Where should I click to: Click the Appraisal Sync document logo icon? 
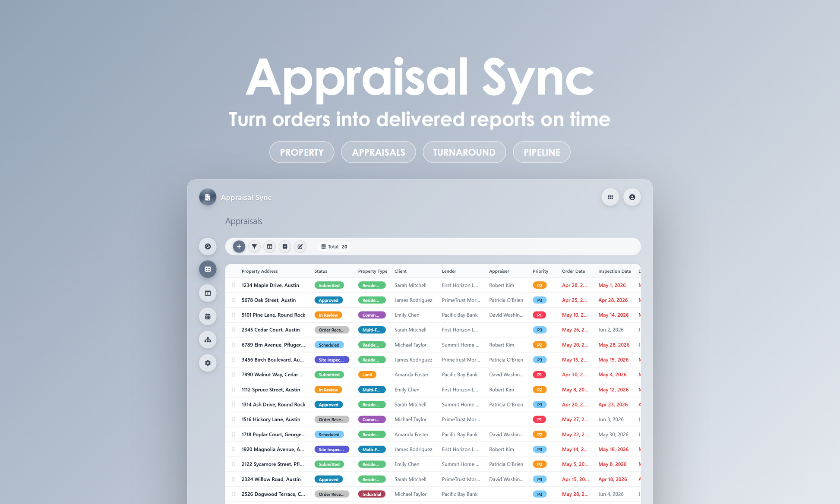click(x=208, y=197)
